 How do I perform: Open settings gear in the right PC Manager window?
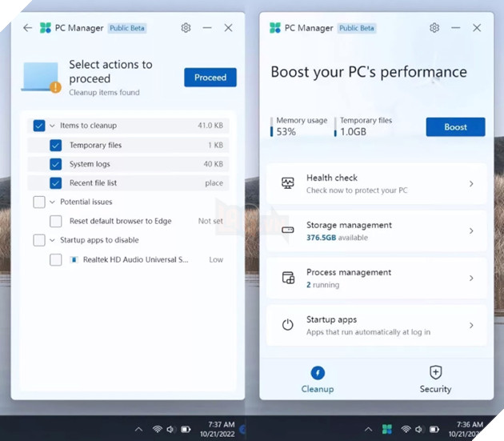coord(434,28)
